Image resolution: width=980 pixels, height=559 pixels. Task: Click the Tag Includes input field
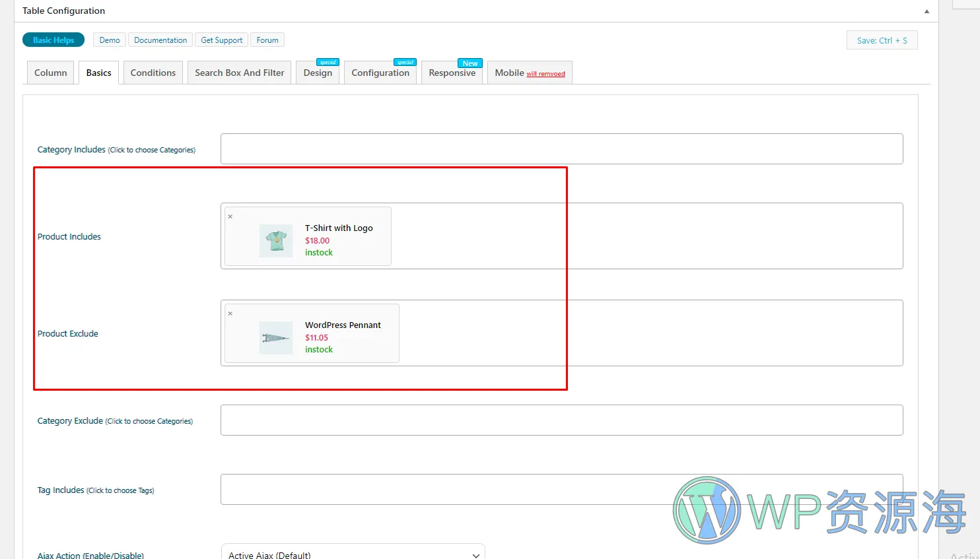click(562, 489)
